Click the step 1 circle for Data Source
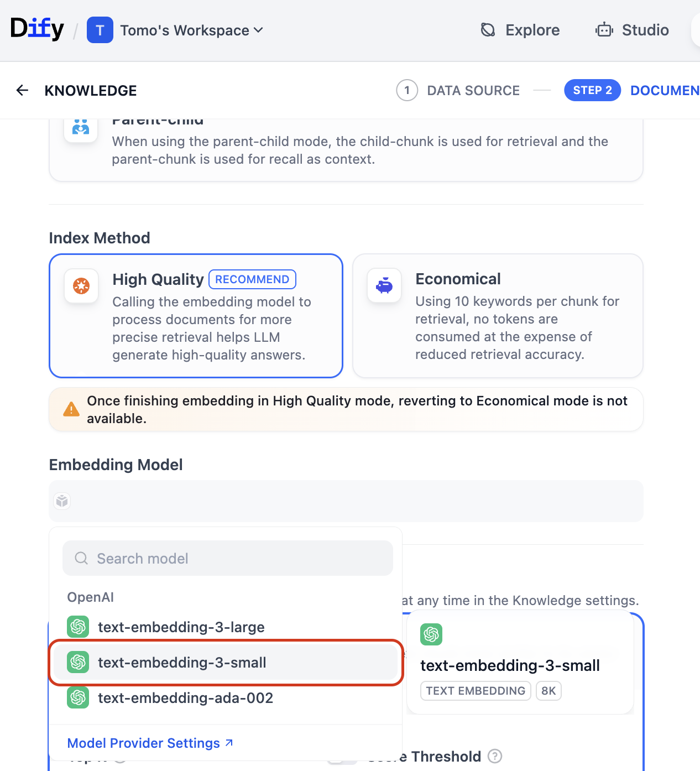700x771 pixels. pos(407,90)
